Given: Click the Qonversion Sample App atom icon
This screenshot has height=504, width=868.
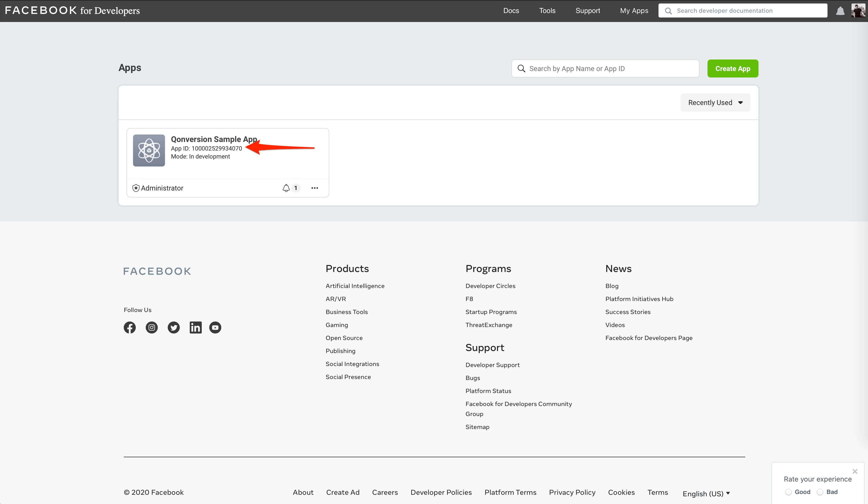Looking at the screenshot, I should coord(149,150).
